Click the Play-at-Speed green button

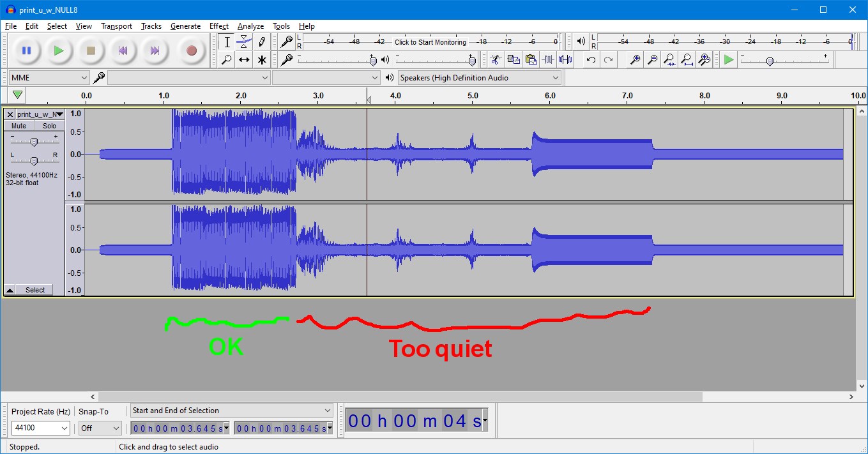pos(729,59)
